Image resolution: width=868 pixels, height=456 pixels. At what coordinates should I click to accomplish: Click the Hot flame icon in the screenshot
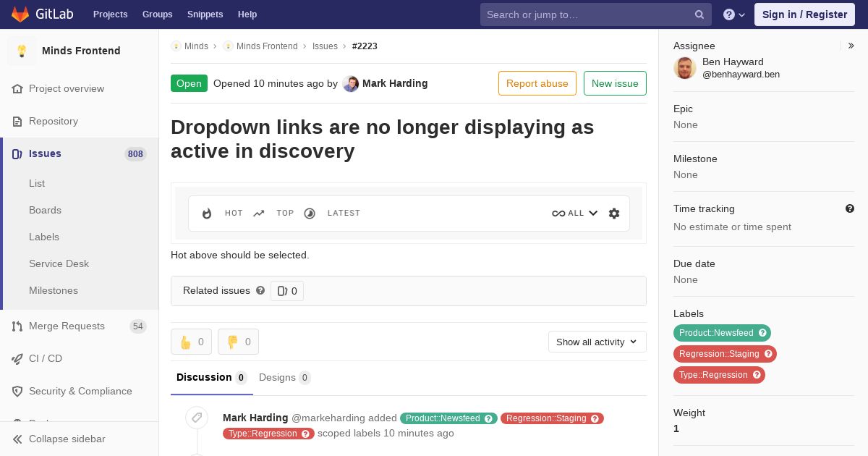coord(207,214)
